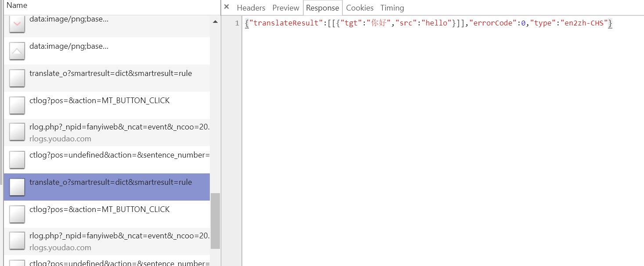
Task: Click second rlogs.youdao.com domain text
Action: click(60, 248)
